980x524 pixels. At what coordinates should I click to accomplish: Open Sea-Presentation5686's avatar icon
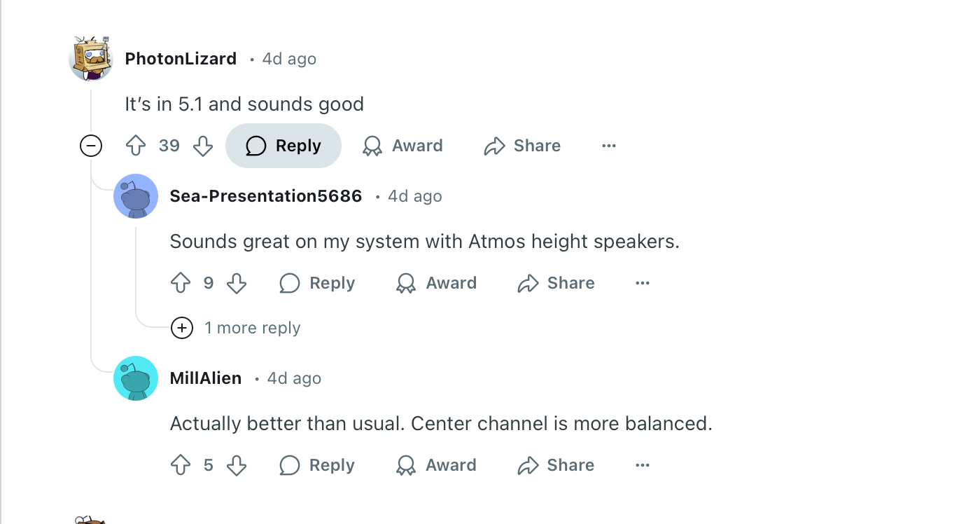pyautogui.click(x=136, y=196)
